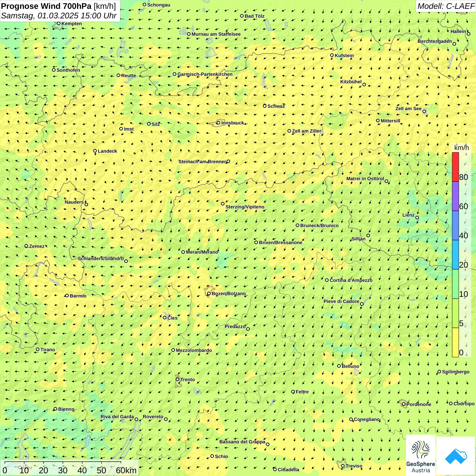The image size is (476, 476).
Task: Click the Bormio label
Action: click(x=78, y=296)
